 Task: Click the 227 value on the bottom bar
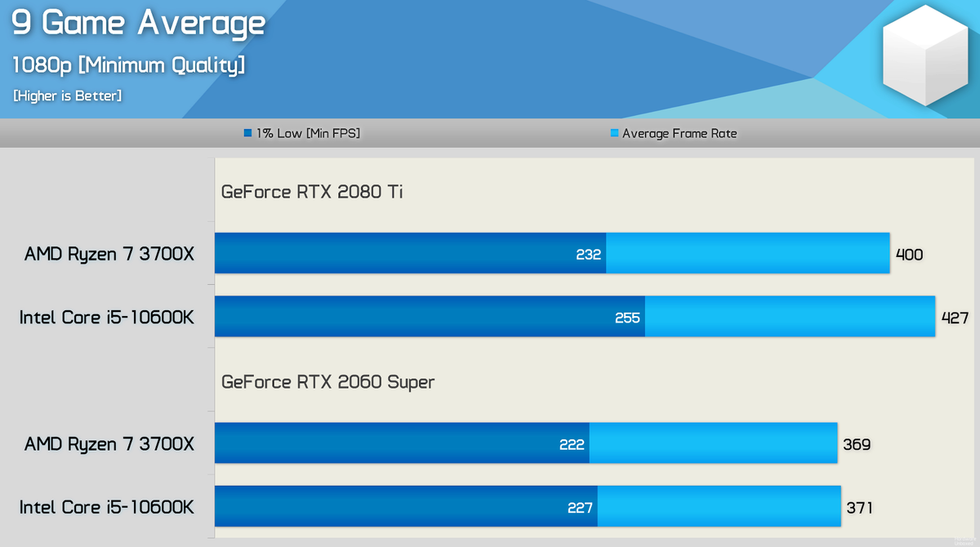click(580, 508)
